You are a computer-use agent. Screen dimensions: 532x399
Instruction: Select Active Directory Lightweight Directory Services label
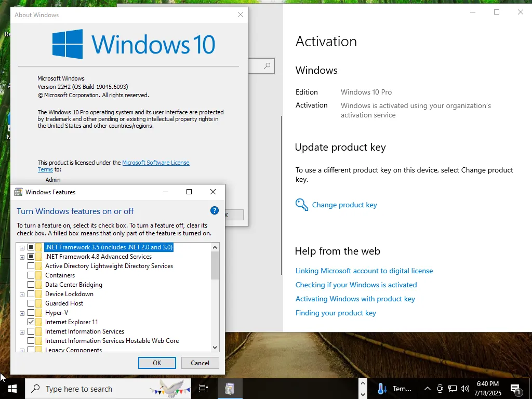coord(109,266)
